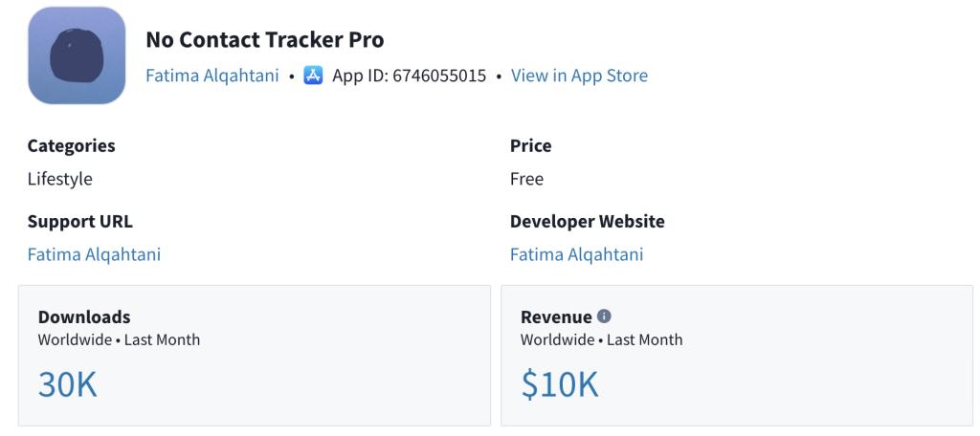980x436 pixels.
Task: Click the Categories label
Action: pyautogui.click(x=71, y=145)
